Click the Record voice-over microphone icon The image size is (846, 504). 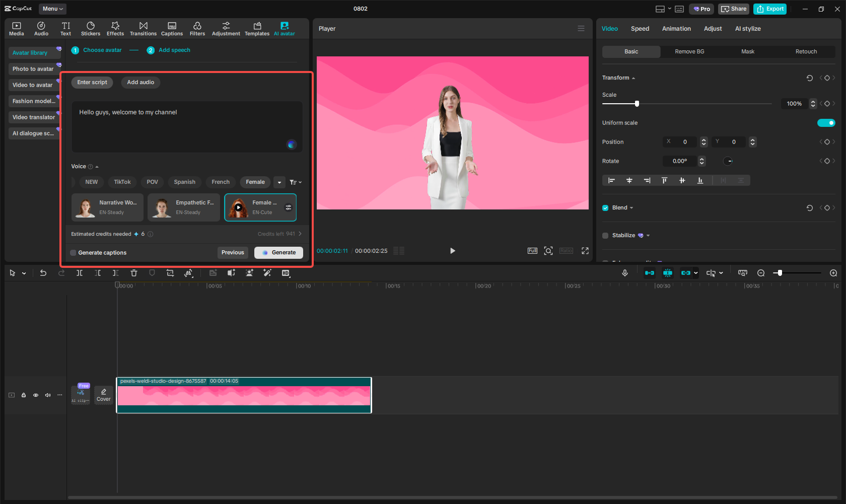click(624, 272)
